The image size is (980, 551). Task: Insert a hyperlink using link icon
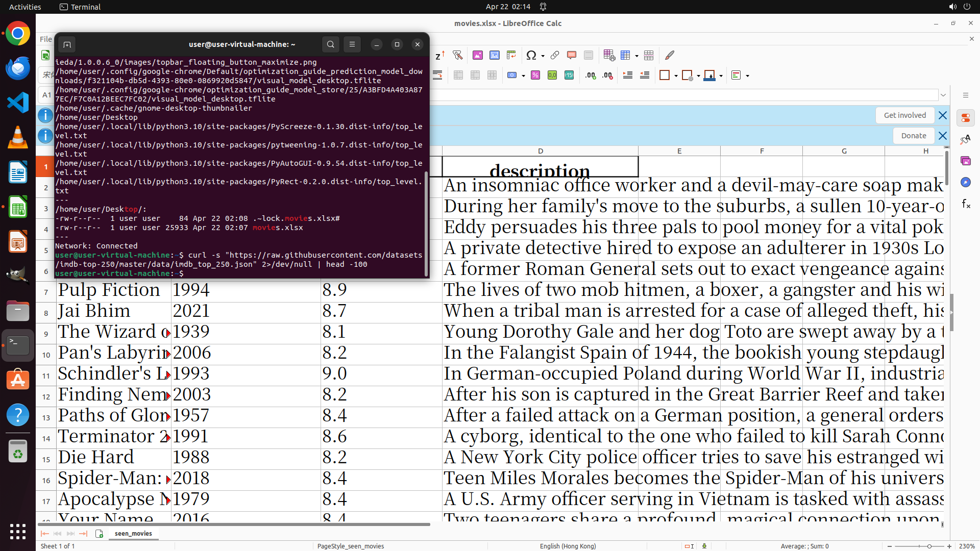[555, 55]
